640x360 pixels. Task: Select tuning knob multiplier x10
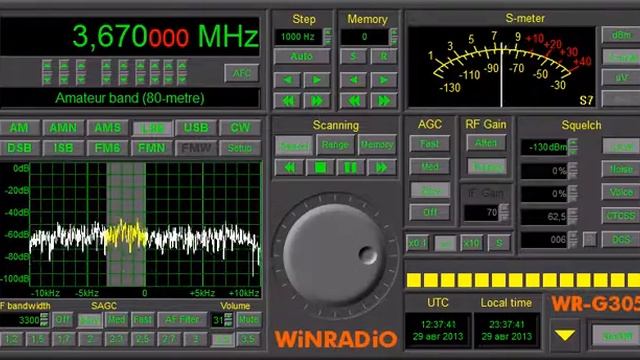471,243
